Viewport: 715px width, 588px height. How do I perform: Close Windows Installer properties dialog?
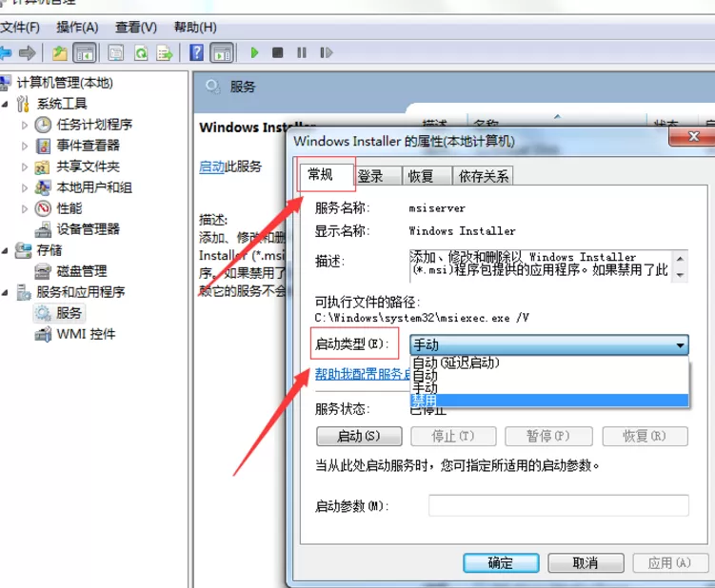tap(693, 137)
